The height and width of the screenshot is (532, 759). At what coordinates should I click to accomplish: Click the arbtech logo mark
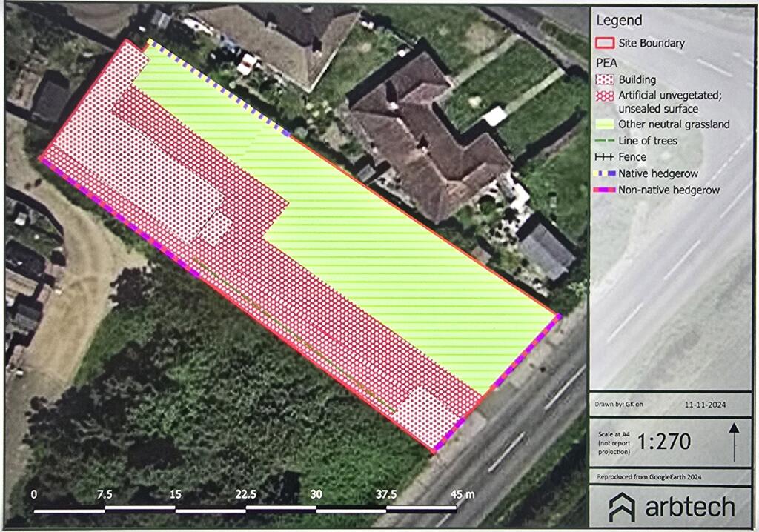pyautogui.click(x=621, y=508)
